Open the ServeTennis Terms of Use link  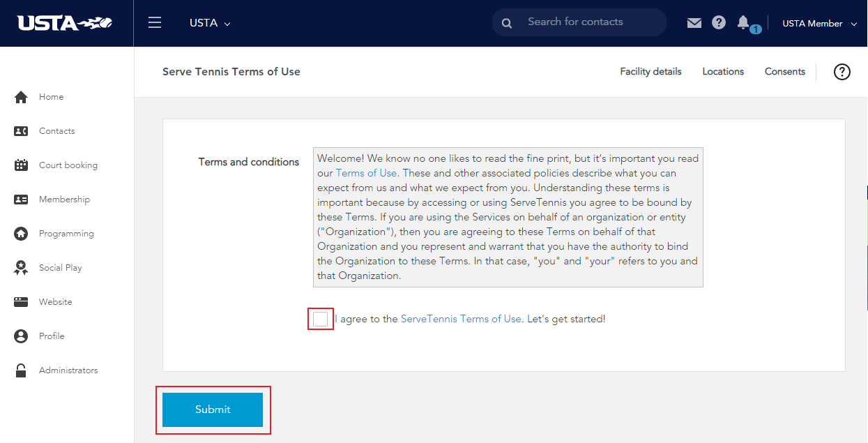click(462, 319)
